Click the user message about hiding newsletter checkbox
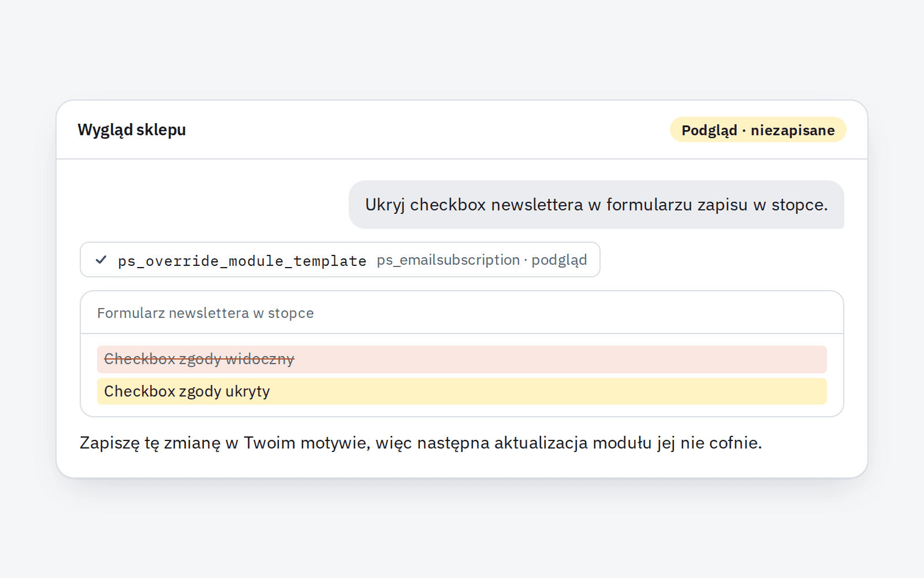This screenshot has width=924, height=578. pyautogui.click(x=596, y=205)
